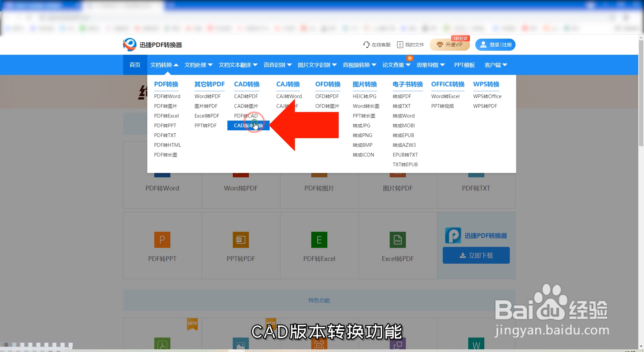Choose 图片转PDF in 其它转PDF column

tap(206, 106)
